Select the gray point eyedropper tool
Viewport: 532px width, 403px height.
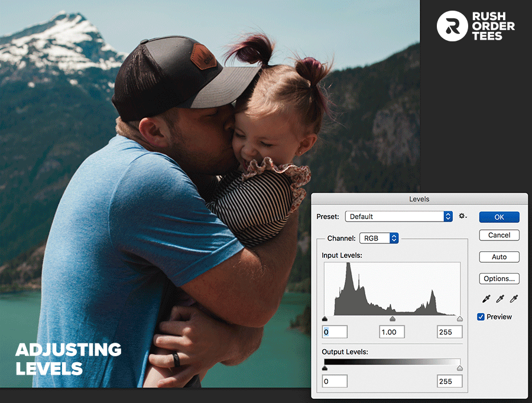(x=499, y=298)
